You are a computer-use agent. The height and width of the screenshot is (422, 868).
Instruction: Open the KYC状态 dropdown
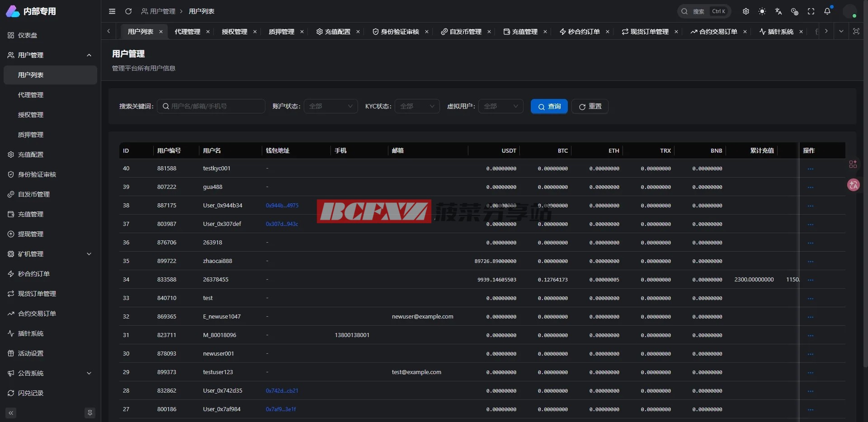pyautogui.click(x=417, y=106)
